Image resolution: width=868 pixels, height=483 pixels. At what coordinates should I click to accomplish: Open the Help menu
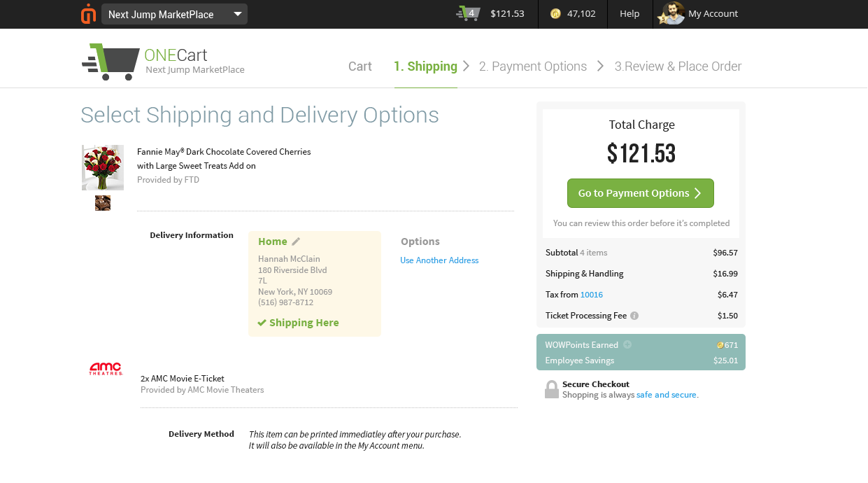coord(629,13)
